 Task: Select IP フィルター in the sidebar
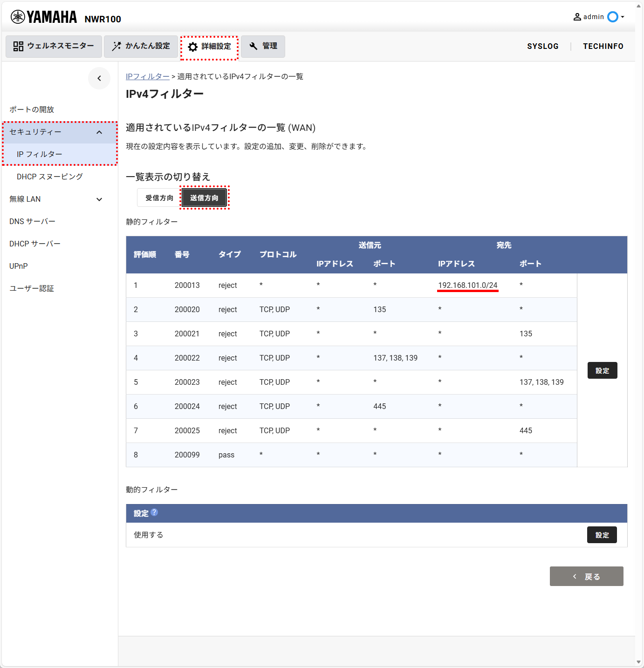[60, 154]
